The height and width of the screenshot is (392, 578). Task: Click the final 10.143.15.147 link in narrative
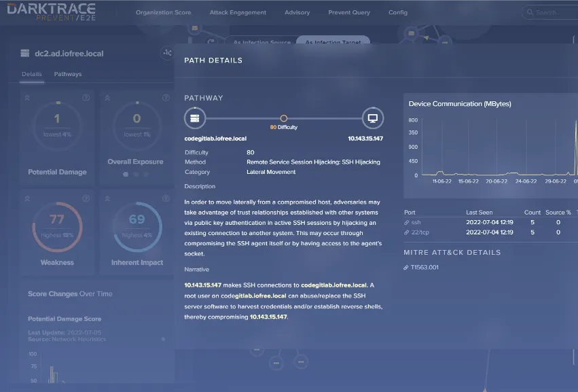tap(268, 317)
